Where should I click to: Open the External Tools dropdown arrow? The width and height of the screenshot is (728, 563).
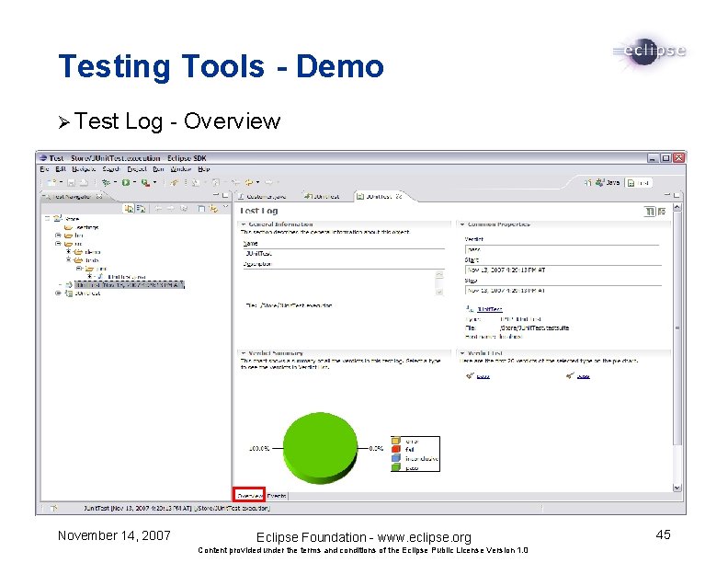click(155, 182)
